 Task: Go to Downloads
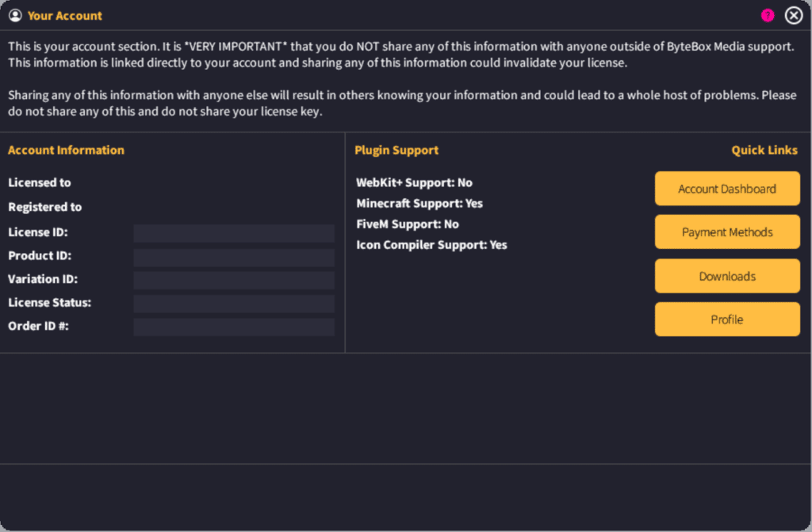(x=726, y=275)
